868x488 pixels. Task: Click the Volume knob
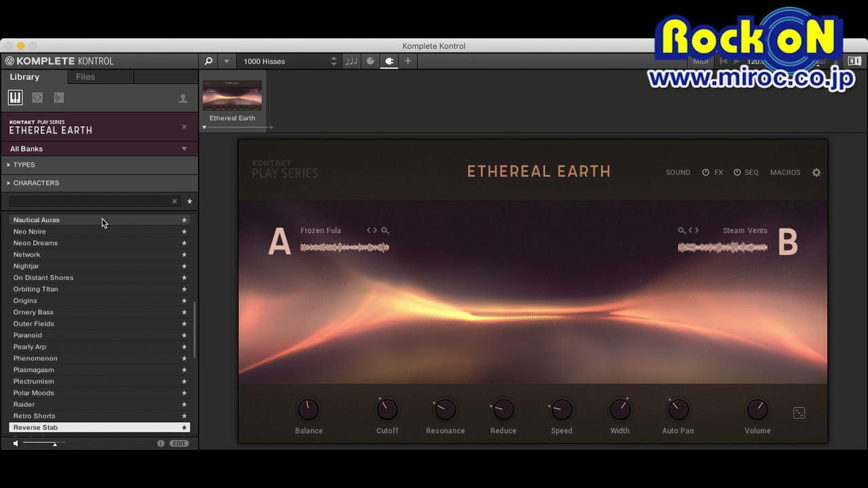[x=757, y=409]
